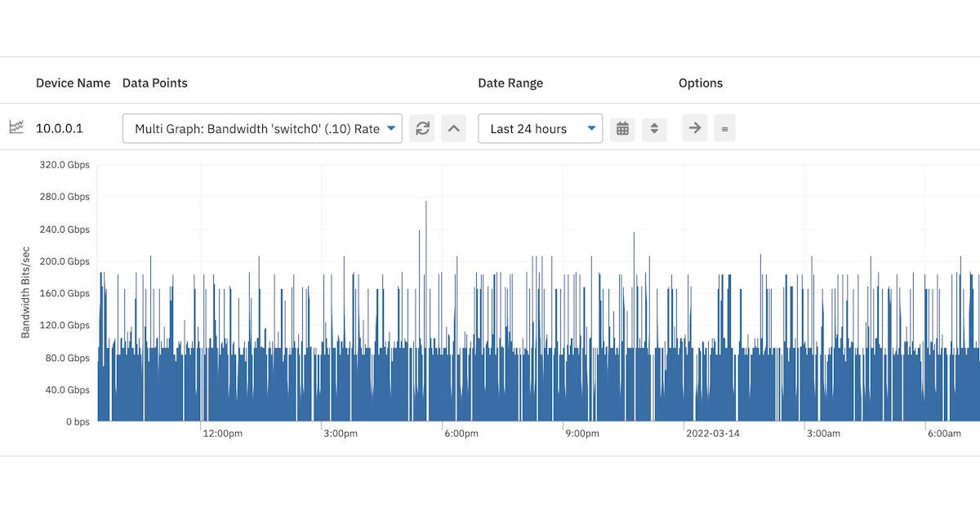Open the Last 24 hours date range dropdown

[540, 128]
